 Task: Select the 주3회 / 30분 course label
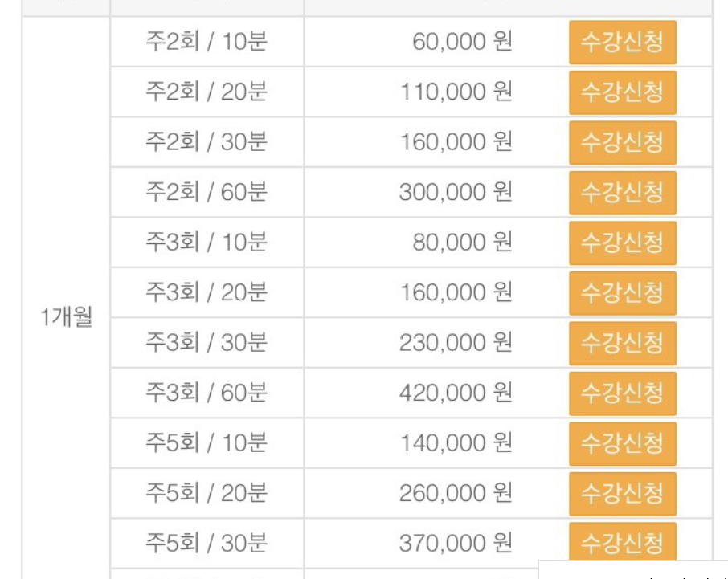tap(207, 343)
